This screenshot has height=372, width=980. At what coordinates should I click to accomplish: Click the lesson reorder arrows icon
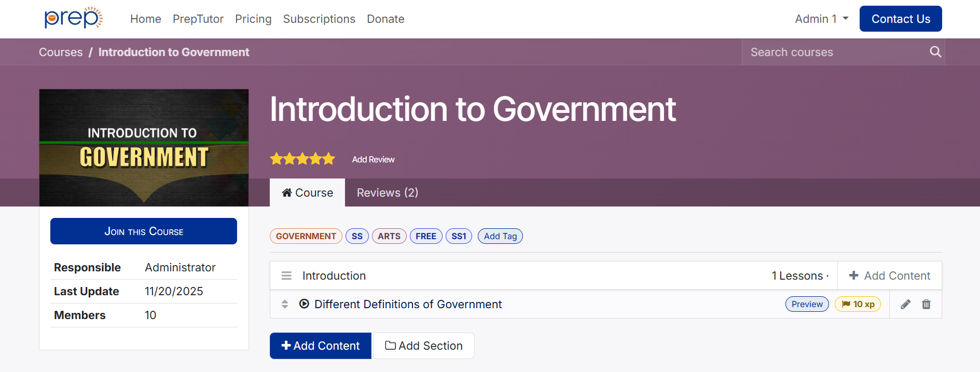pos(285,304)
